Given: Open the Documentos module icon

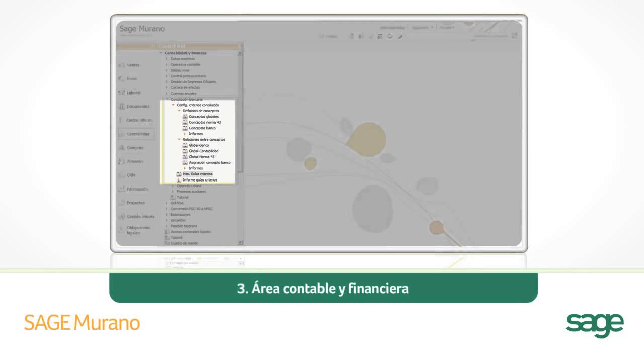Looking at the screenshot, I should point(121,107).
